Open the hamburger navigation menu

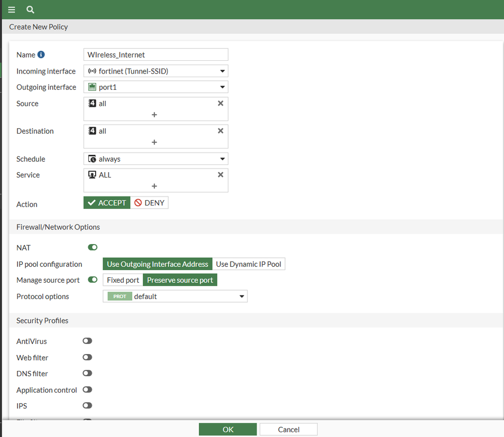(x=12, y=10)
